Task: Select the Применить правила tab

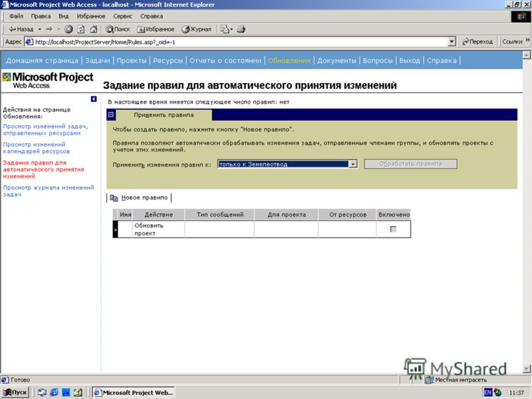Action: [164, 114]
